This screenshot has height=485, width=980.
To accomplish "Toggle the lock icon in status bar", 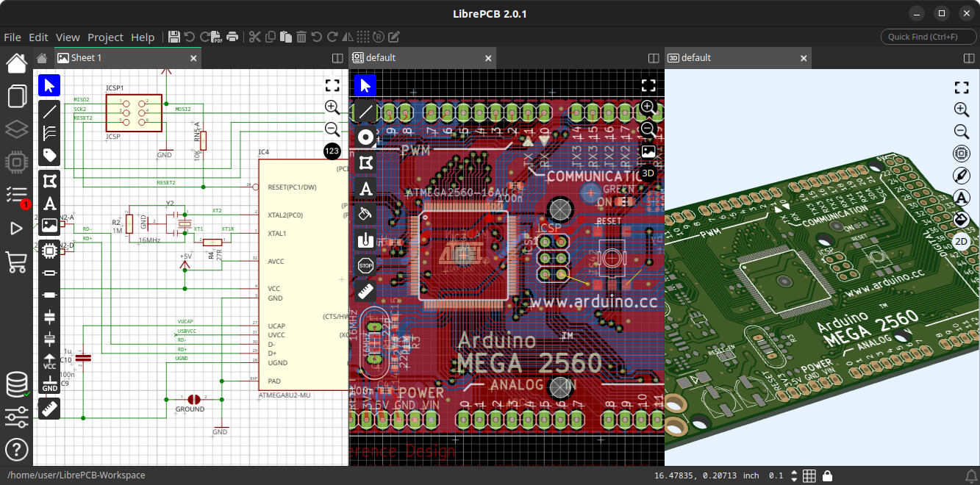I will click(x=827, y=475).
